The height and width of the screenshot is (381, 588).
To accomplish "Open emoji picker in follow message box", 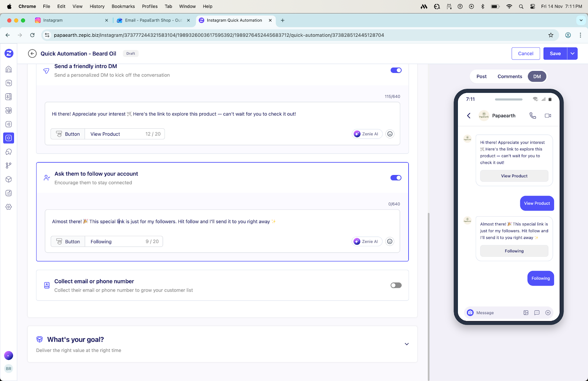I will pyautogui.click(x=390, y=242).
